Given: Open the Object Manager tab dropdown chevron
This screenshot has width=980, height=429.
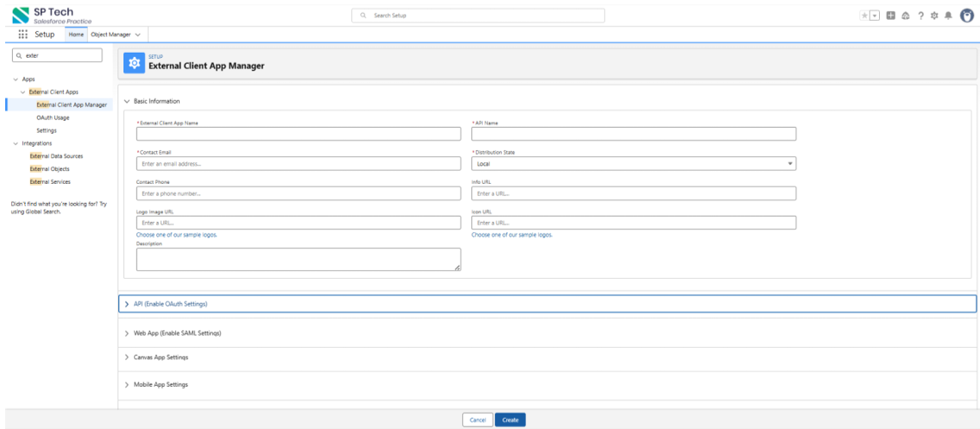Looking at the screenshot, I should 137,35.
